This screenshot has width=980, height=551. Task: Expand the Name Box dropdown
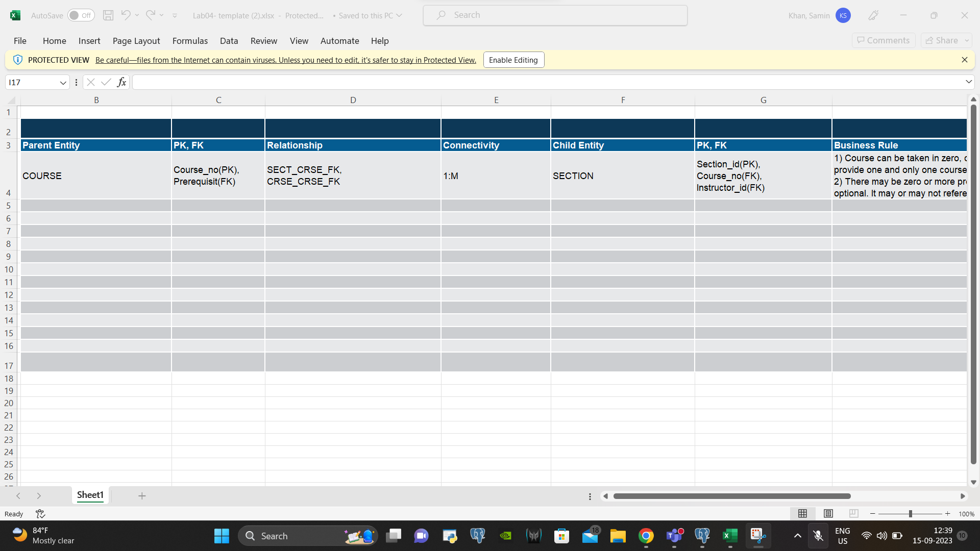pos(63,83)
